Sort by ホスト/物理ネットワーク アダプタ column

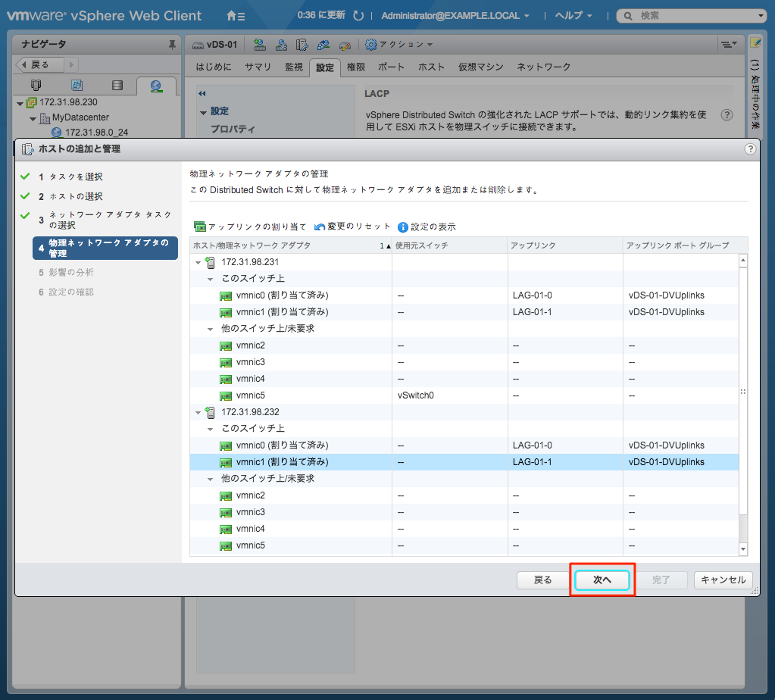point(291,245)
